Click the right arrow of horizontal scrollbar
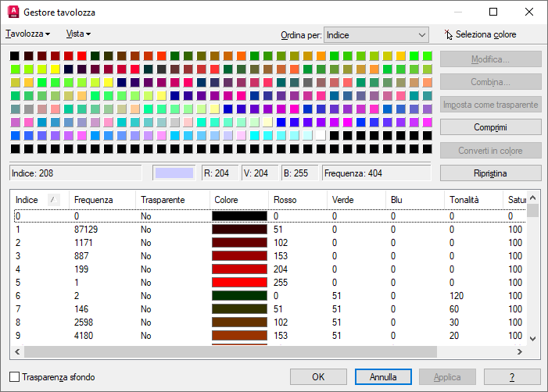This screenshot has width=548, height=392. coord(520,352)
